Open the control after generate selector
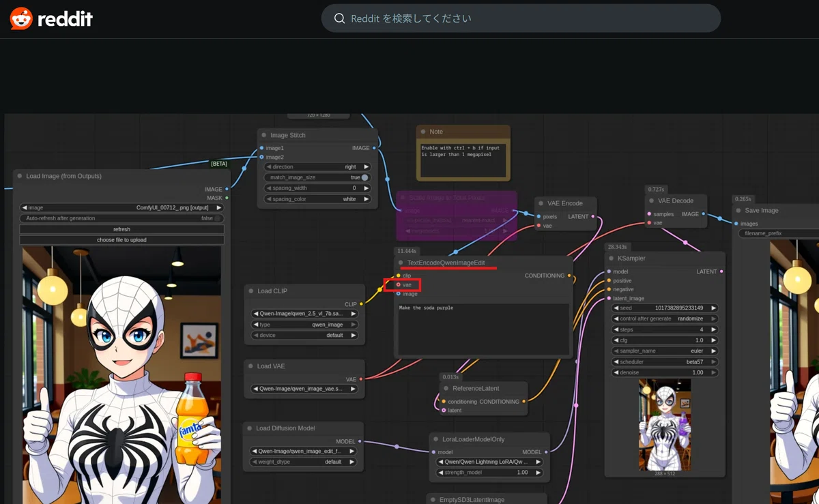 tap(665, 318)
